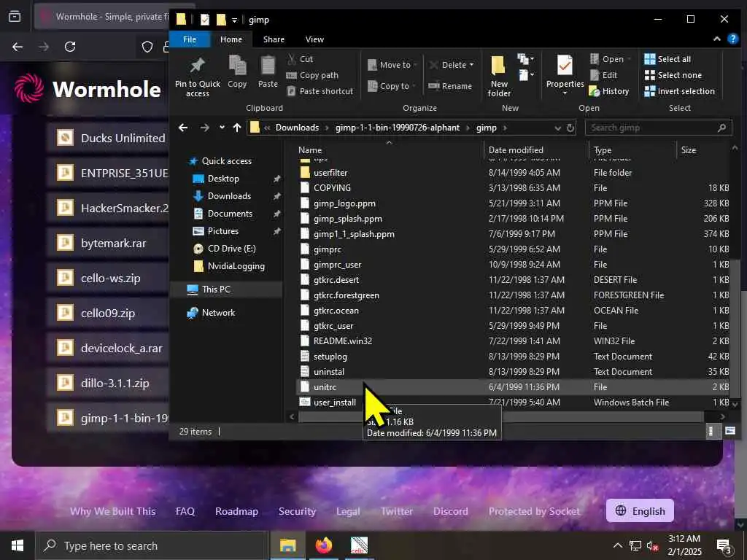Click file list horizontal scrollbar

500,416
